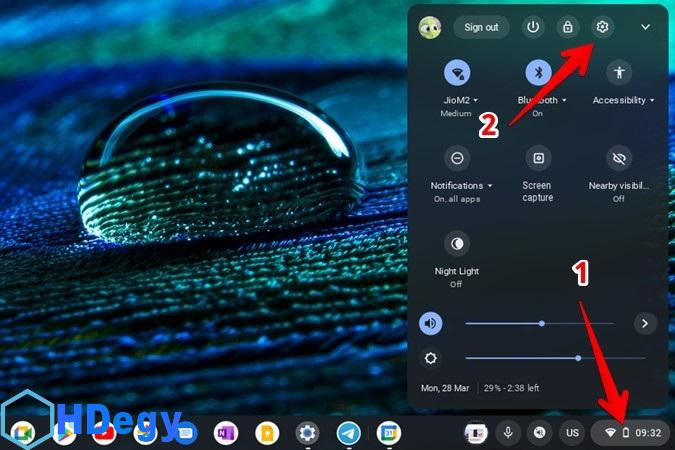675x450 pixels.
Task: Open Telegram from the shelf
Action: tap(348, 432)
